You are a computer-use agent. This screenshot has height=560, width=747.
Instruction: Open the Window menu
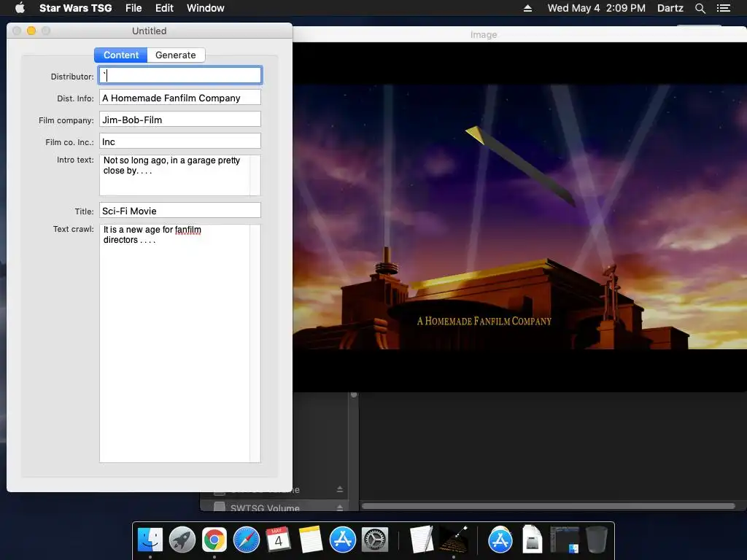[205, 8]
